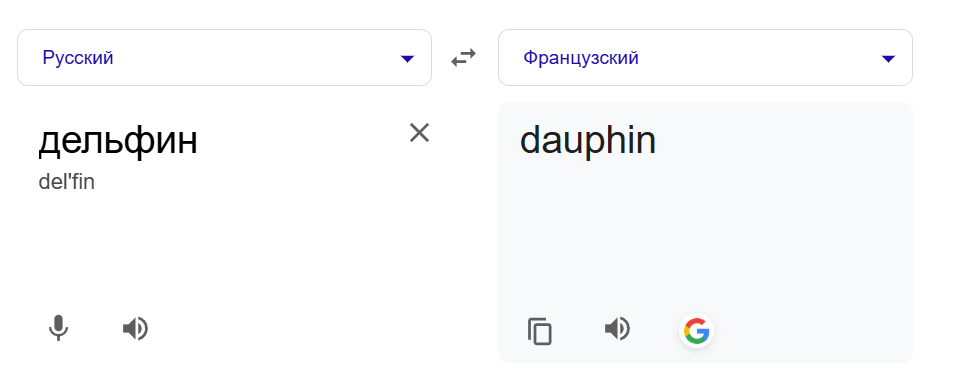
Task: Swap the source and target languages
Action: point(463,58)
